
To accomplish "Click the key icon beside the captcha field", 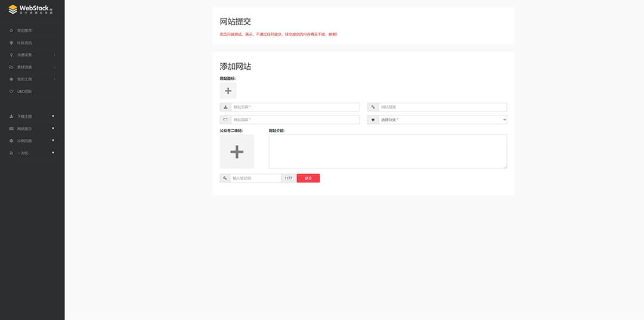I will [225, 178].
